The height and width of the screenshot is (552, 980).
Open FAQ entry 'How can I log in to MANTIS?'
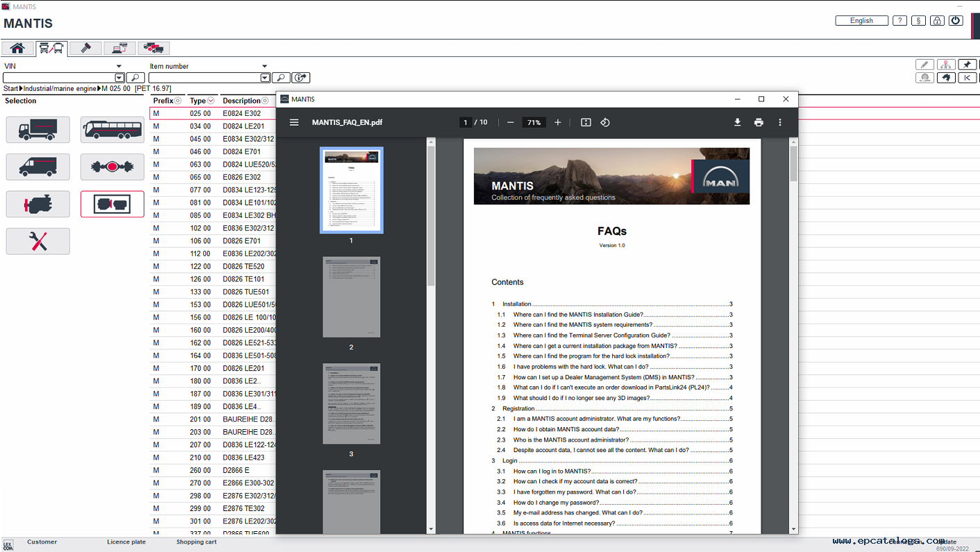(x=552, y=471)
